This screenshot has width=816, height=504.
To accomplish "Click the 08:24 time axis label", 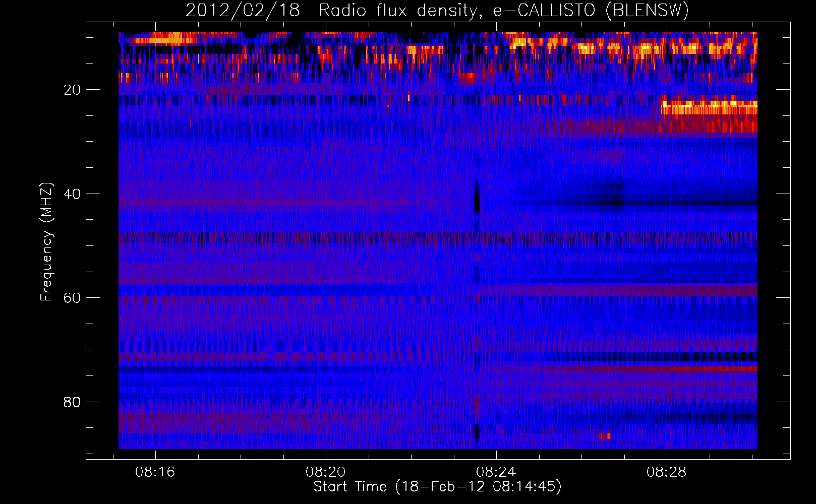I will coord(496,472).
